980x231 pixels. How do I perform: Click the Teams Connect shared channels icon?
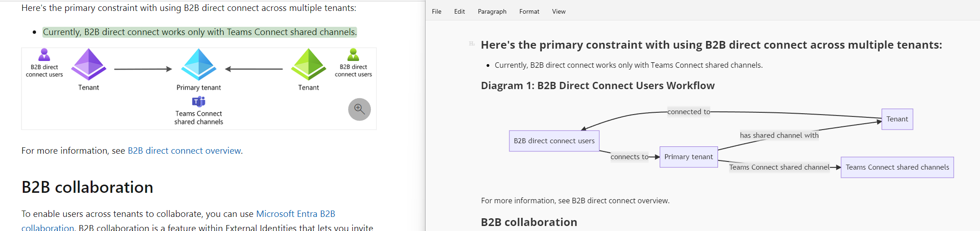point(199,101)
